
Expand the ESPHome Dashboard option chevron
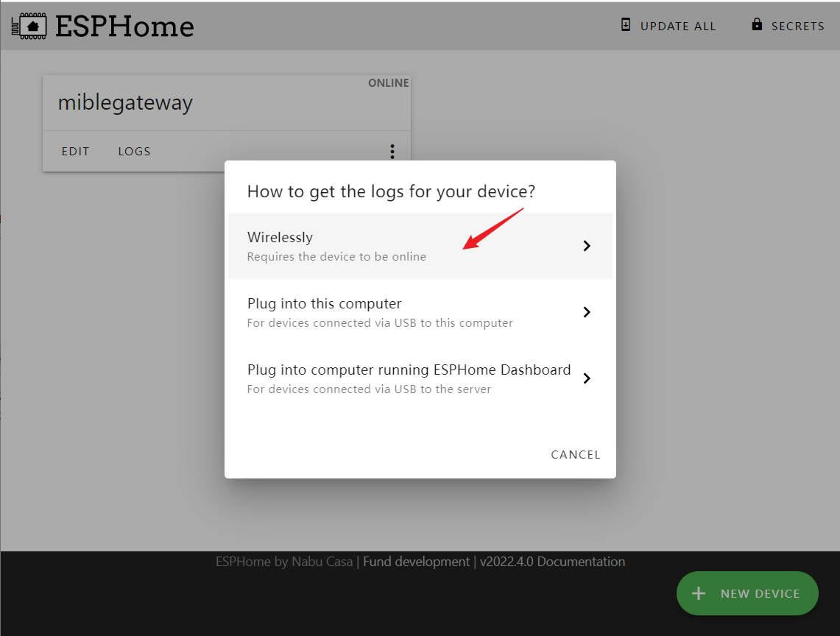pyautogui.click(x=587, y=378)
